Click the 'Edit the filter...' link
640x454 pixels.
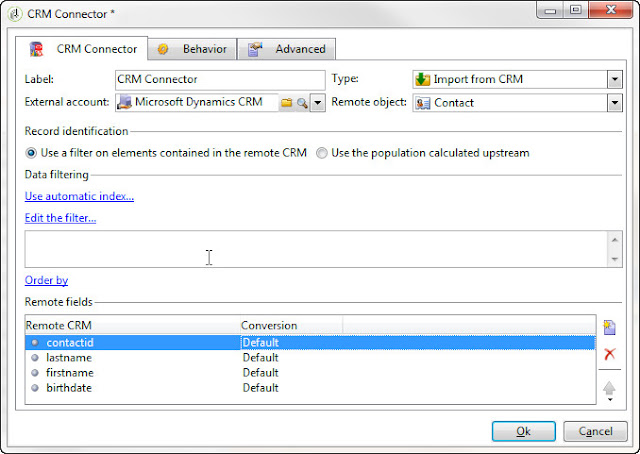point(60,218)
